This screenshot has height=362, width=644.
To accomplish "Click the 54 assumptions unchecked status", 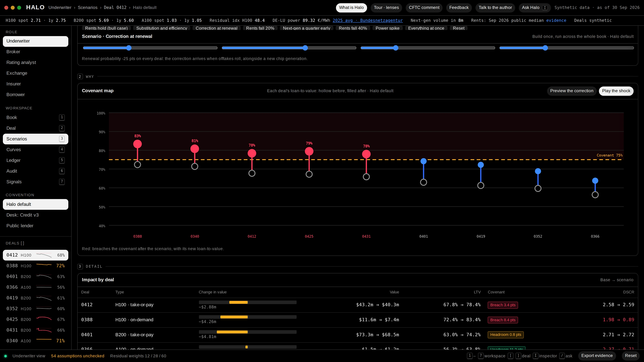I will (78, 356).
